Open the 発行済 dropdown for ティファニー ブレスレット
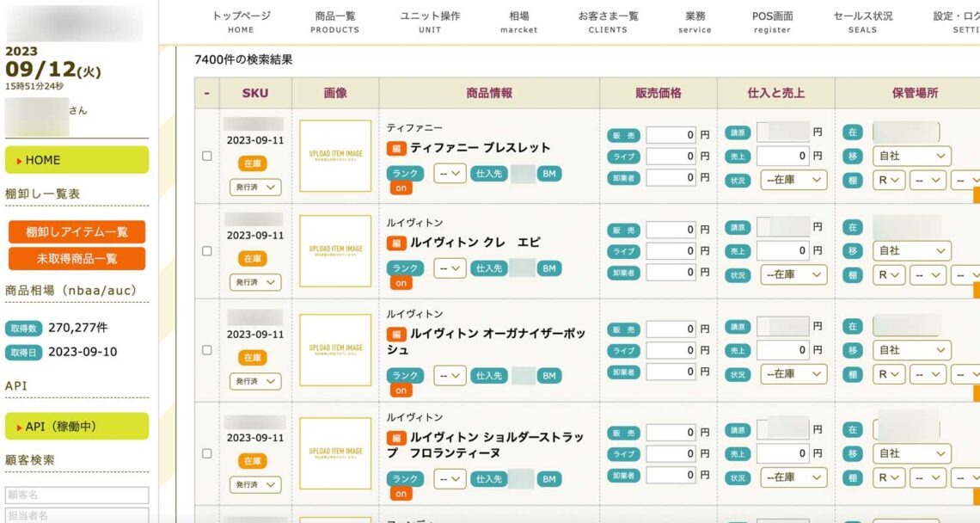 [x=255, y=187]
